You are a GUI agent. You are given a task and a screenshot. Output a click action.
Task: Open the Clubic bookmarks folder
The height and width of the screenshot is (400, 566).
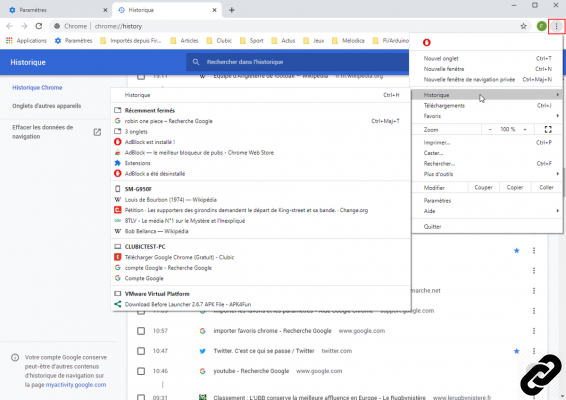[219, 40]
